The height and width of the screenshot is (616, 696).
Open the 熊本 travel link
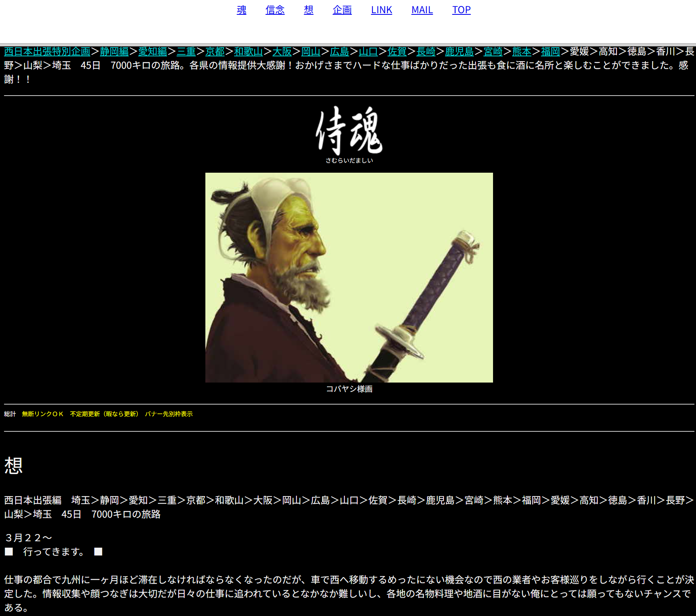(522, 52)
